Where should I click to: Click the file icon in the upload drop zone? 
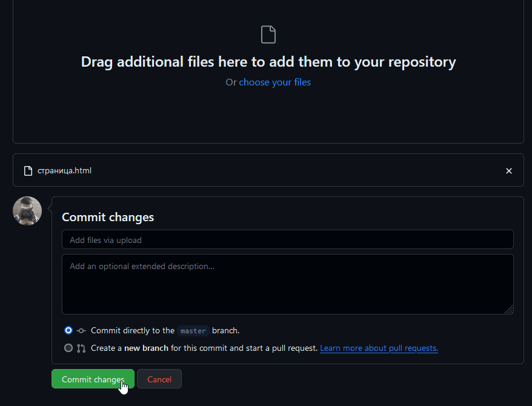268,35
